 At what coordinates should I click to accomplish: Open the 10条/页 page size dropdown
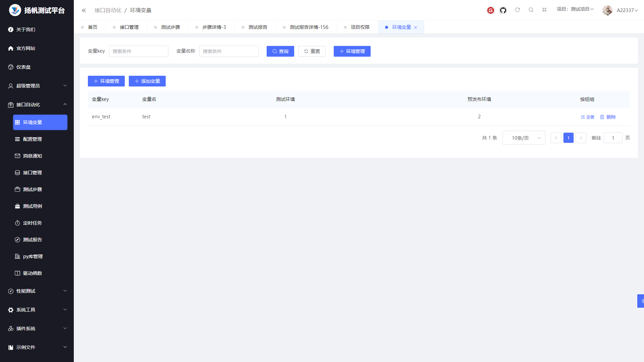click(524, 138)
